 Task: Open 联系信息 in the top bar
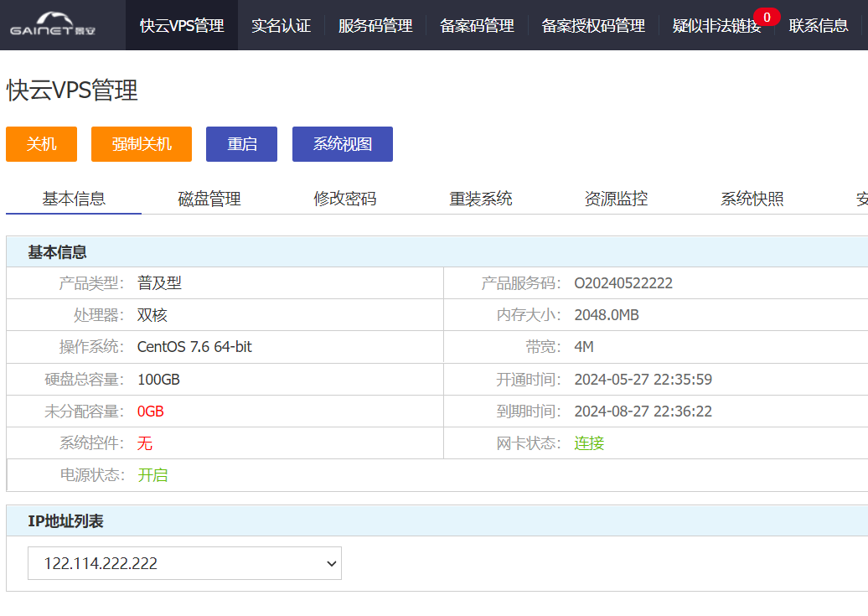[x=819, y=26]
